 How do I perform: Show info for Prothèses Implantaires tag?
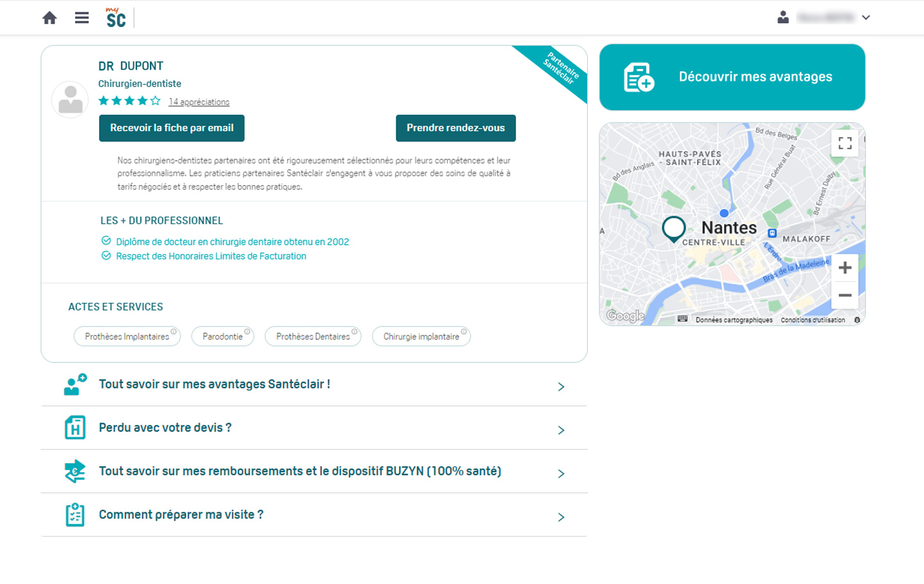pos(174,332)
